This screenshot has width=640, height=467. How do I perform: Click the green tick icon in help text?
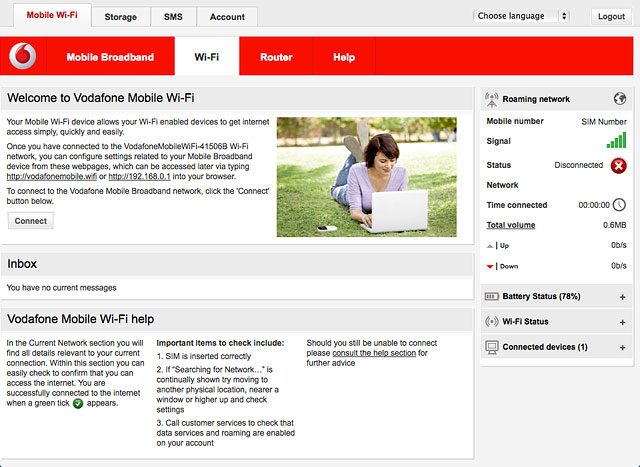78,403
